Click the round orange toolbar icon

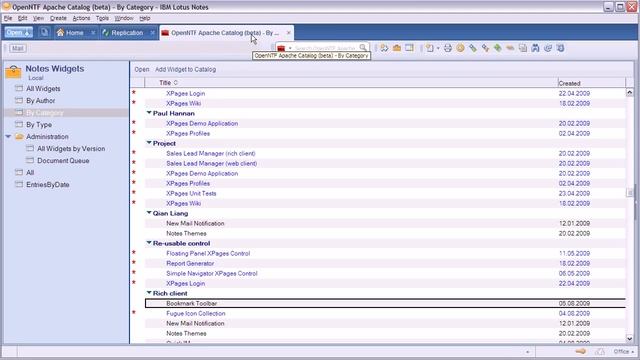(x=460, y=48)
